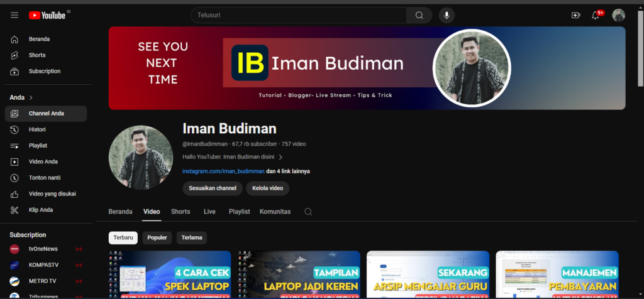Open KOMPASTV channel avatar
The width and height of the screenshot is (644, 299).
point(14,265)
